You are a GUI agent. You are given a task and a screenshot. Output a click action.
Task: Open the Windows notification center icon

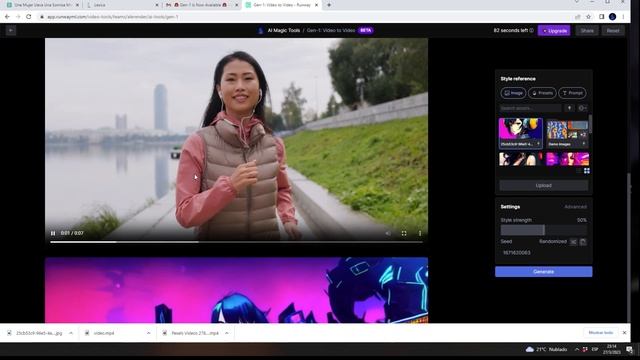629,349
